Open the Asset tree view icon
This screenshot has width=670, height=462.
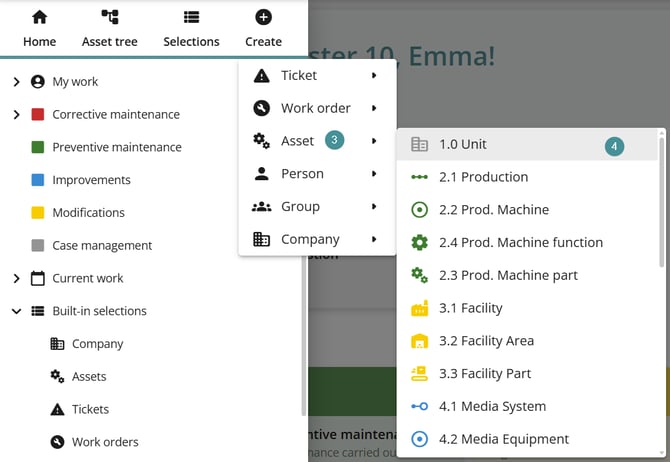[110, 17]
